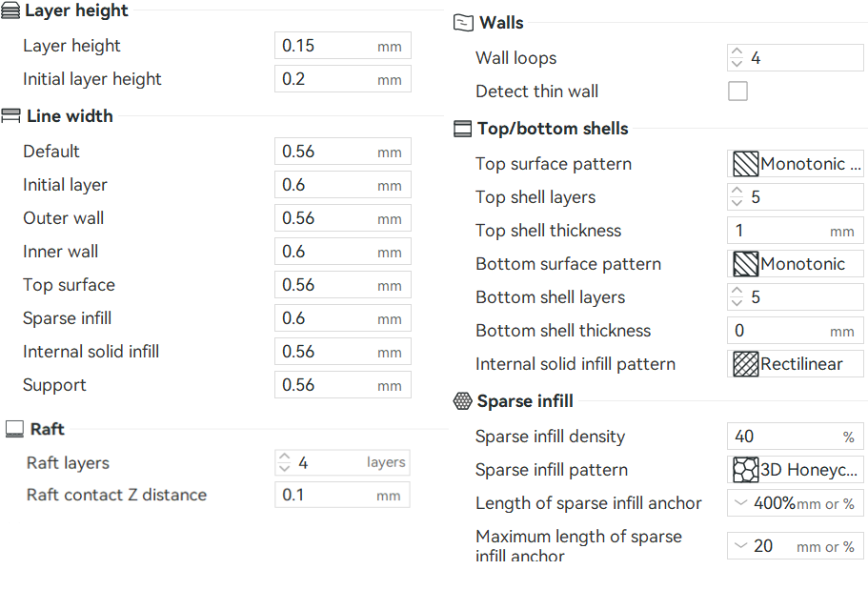Open the Top surface pattern dropdown
The height and width of the screenshot is (590, 868).
[796, 164]
